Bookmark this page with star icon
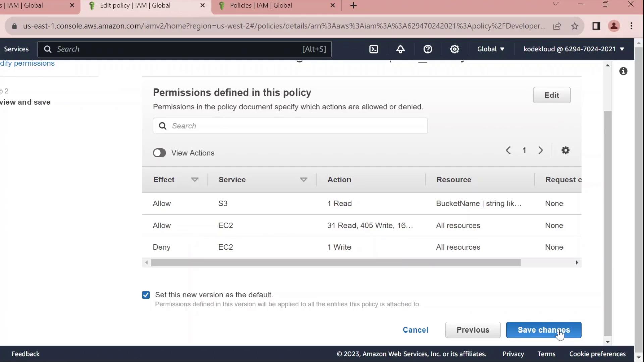This screenshot has width=644, height=362. pyautogui.click(x=575, y=26)
